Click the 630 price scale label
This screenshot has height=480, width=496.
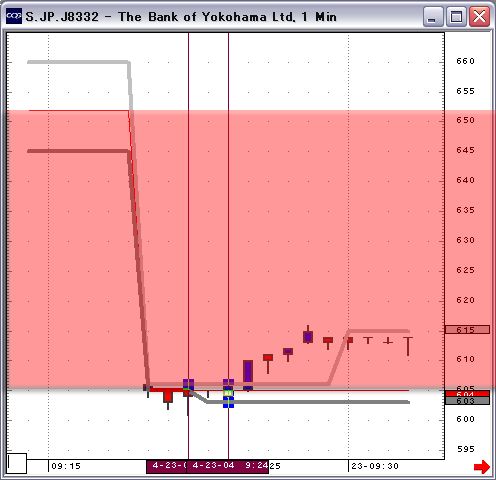tap(465, 240)
